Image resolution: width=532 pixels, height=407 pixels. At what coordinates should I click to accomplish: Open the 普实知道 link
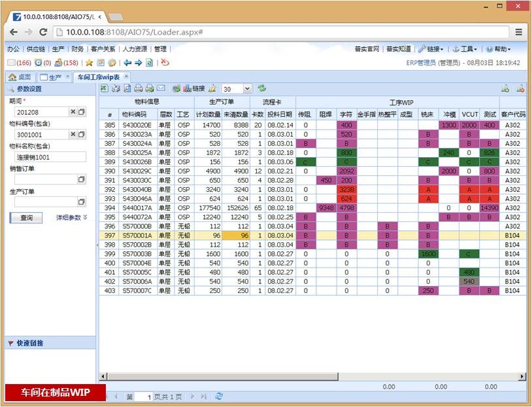tap(399, 49)
